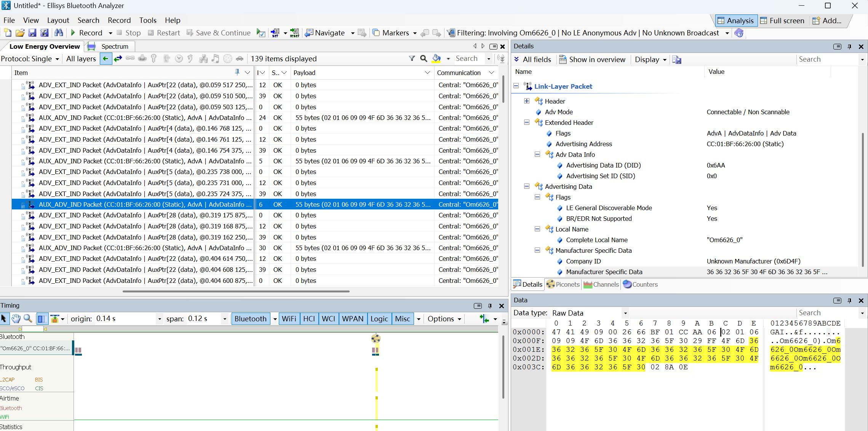Screen dimensions: 868x431
Task: Click the key security filter icon
Action: point(154,59)
